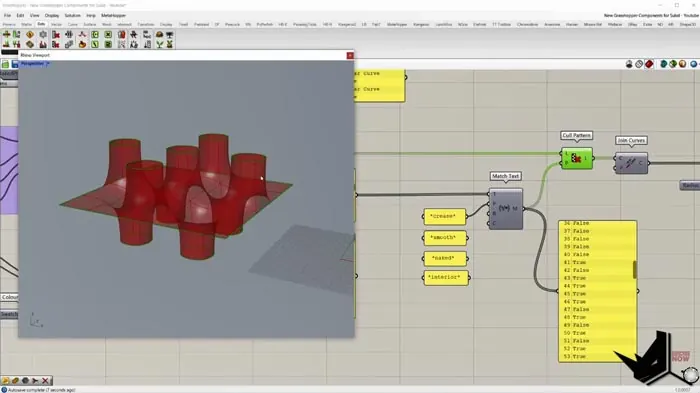Maximize the Grasshopper window

[x=677, y=5]
